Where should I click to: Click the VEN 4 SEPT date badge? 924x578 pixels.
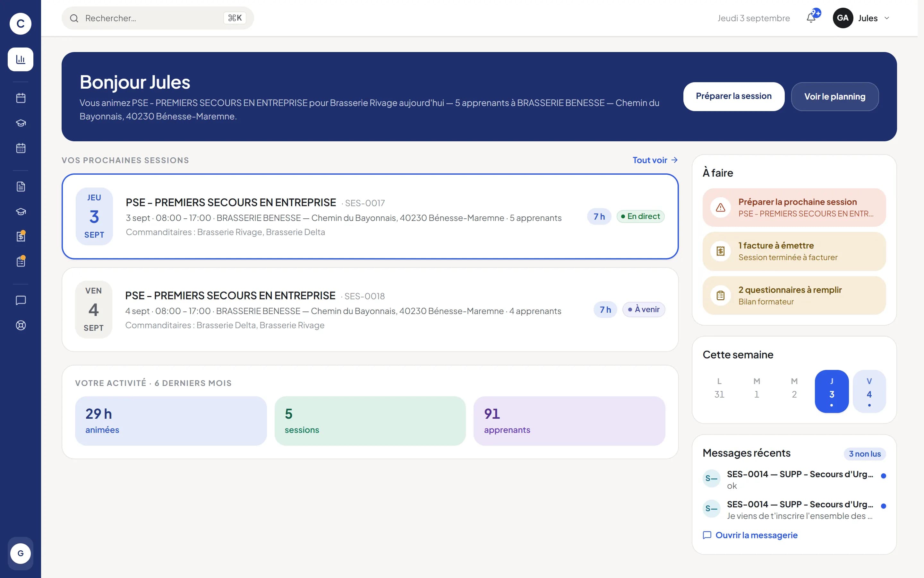(94, 309)
